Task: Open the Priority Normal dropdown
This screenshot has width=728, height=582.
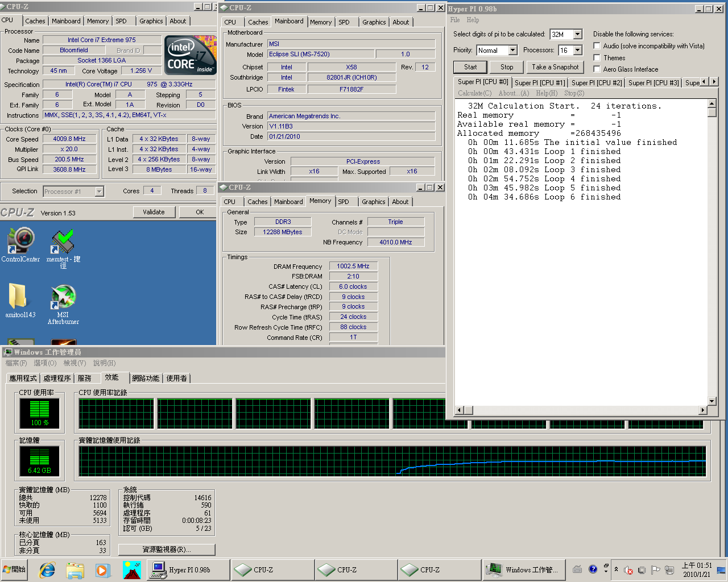Action: (512, 50)
